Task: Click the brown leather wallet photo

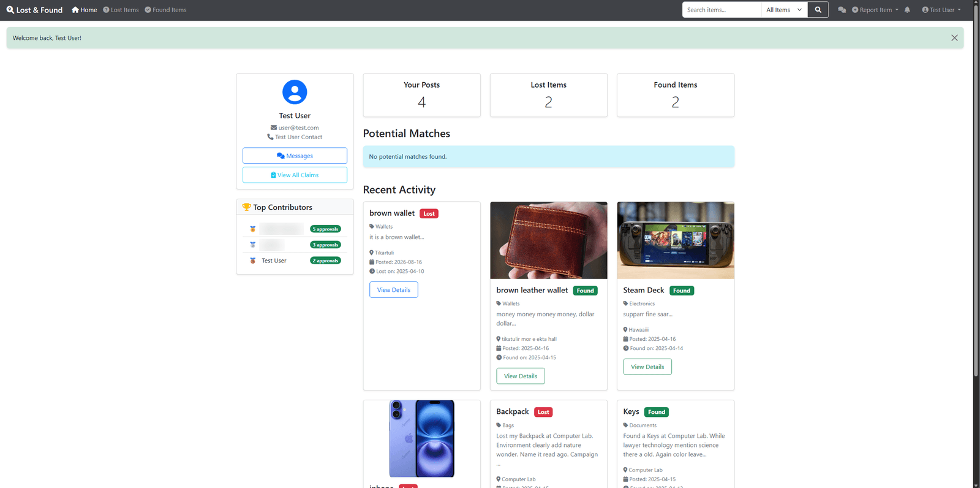Action: pyautogui.click(x=549, y=240)
